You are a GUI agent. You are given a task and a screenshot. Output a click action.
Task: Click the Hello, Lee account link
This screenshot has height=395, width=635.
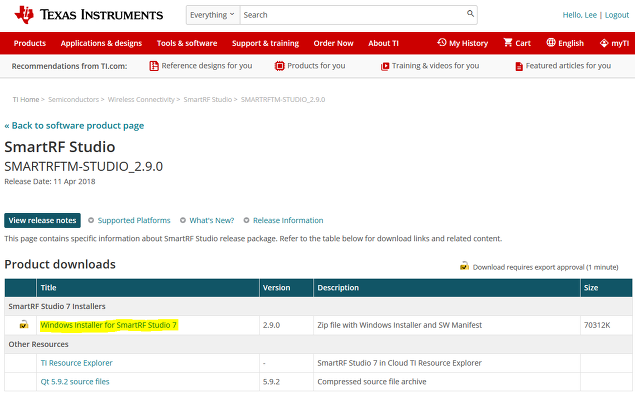click(580, 15)
